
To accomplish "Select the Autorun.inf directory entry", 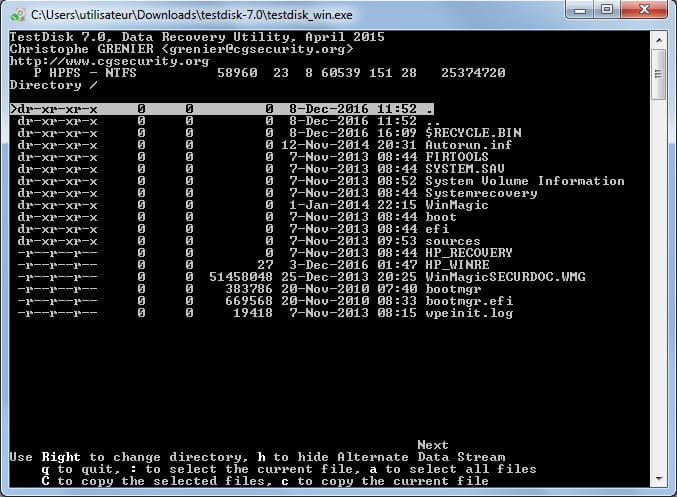I will 264,145.
